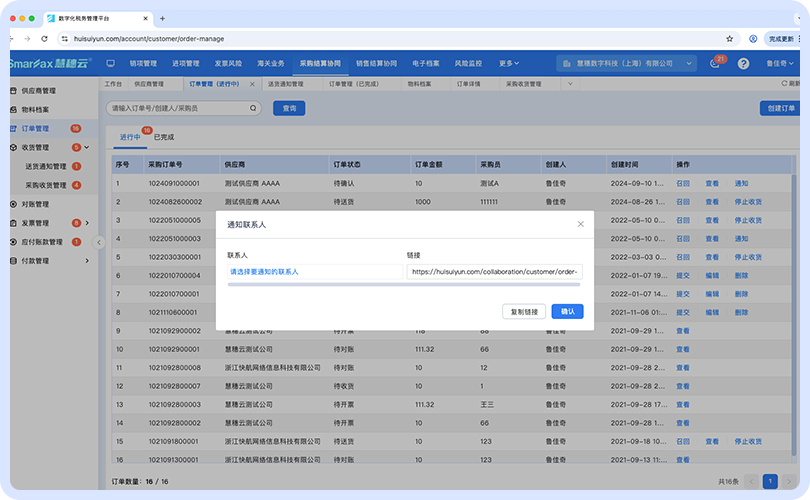Click the help question mark icon
This screenshot has width=810, height=500.
[743, 63]
